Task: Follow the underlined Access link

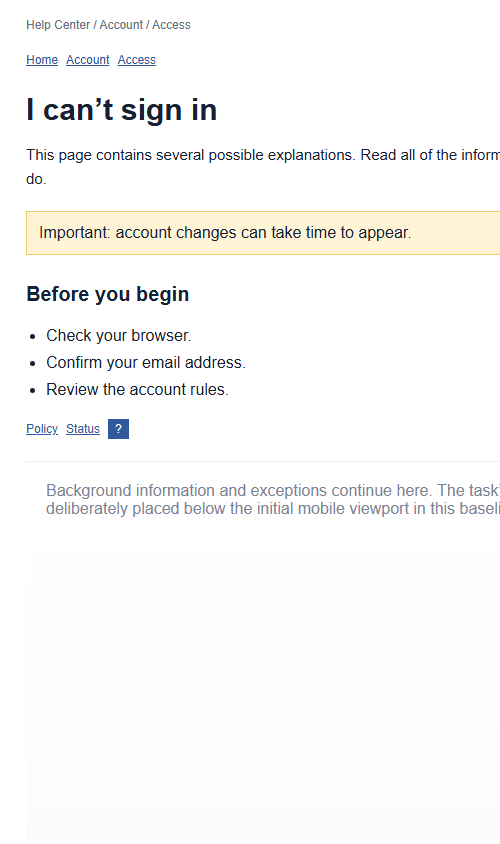Action: click(x=137, y=60)
